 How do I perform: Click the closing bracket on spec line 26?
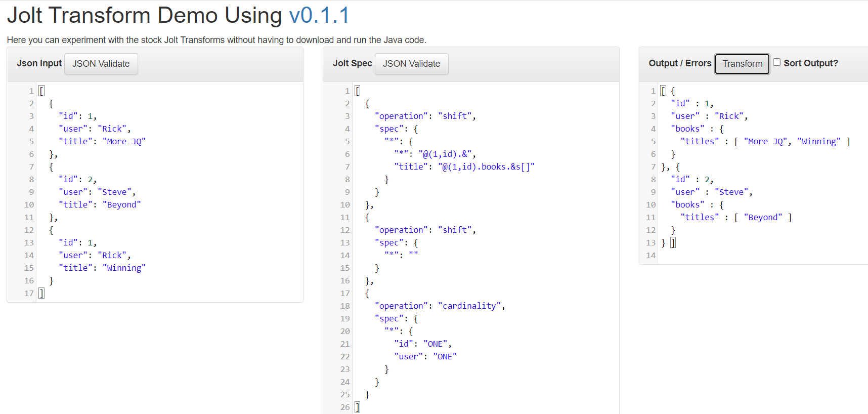(x=357, y=407)
